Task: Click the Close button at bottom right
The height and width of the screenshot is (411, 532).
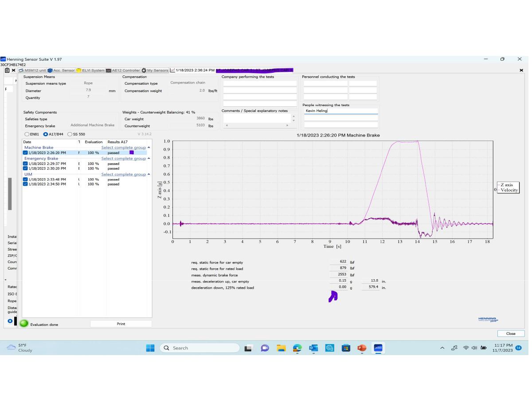Action: click(x=511, y=333)
